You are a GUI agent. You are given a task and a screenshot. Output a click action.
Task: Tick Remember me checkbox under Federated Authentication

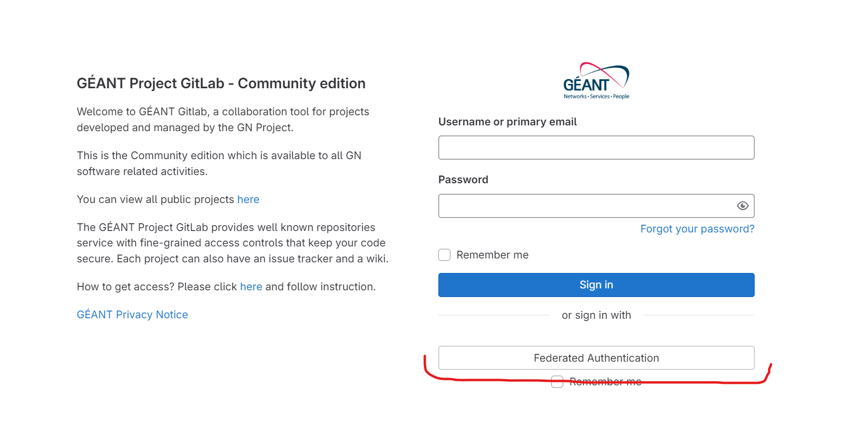[x=557, y=382]
